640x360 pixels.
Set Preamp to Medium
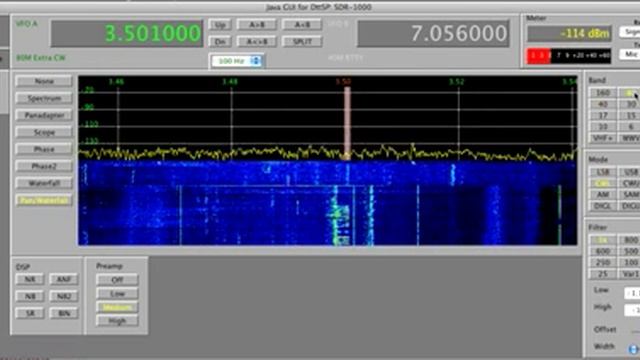point(117,307)
